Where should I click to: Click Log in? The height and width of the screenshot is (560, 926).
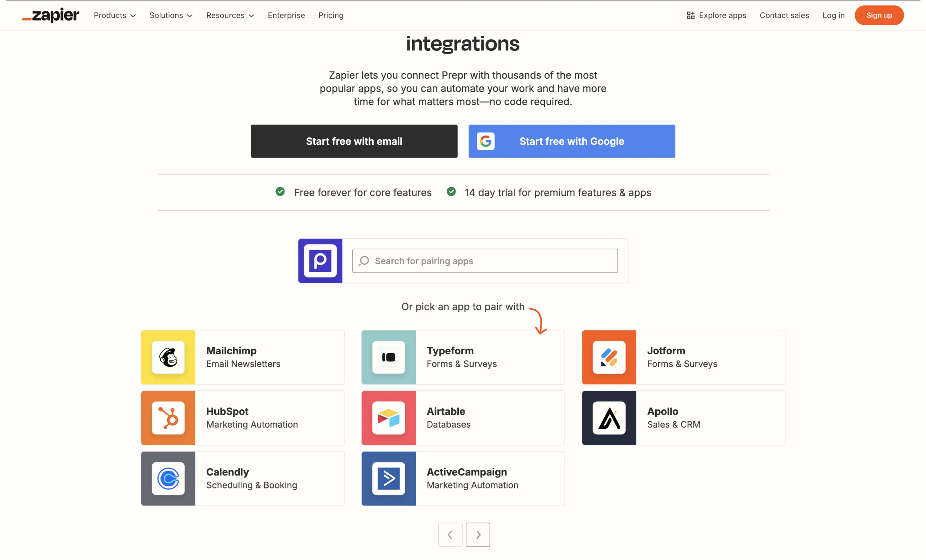click(834, 15)
